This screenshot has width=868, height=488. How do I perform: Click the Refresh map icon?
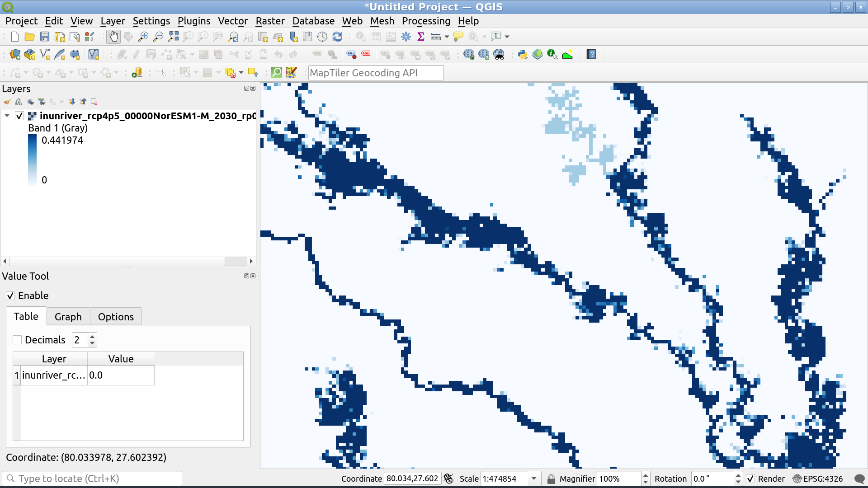(x=337, y=37)
